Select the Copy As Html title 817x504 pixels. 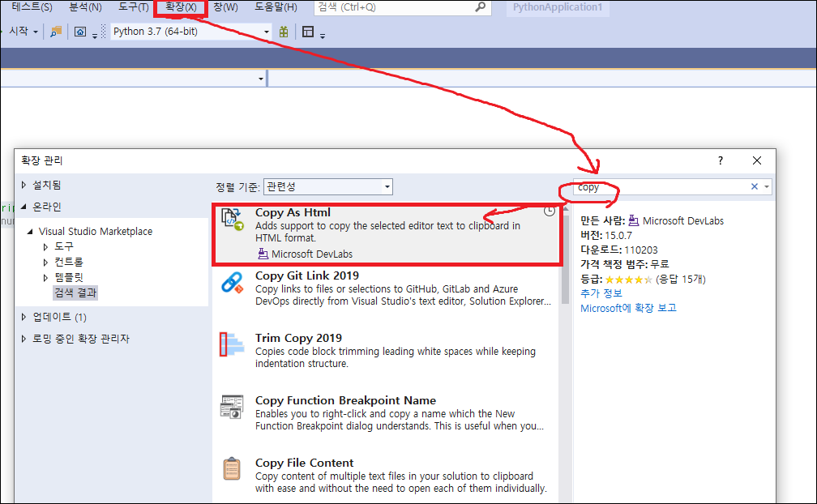(x=293, y=212)
